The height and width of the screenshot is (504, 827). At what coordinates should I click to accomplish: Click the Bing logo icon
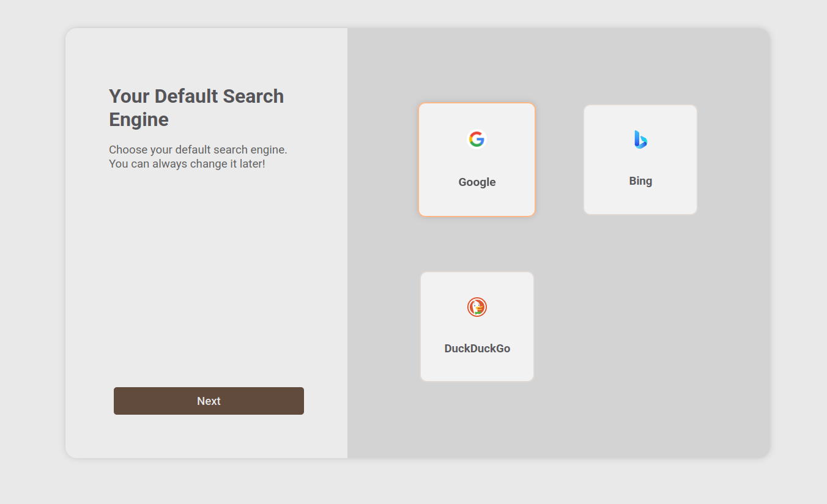click(x=640, y=139)
